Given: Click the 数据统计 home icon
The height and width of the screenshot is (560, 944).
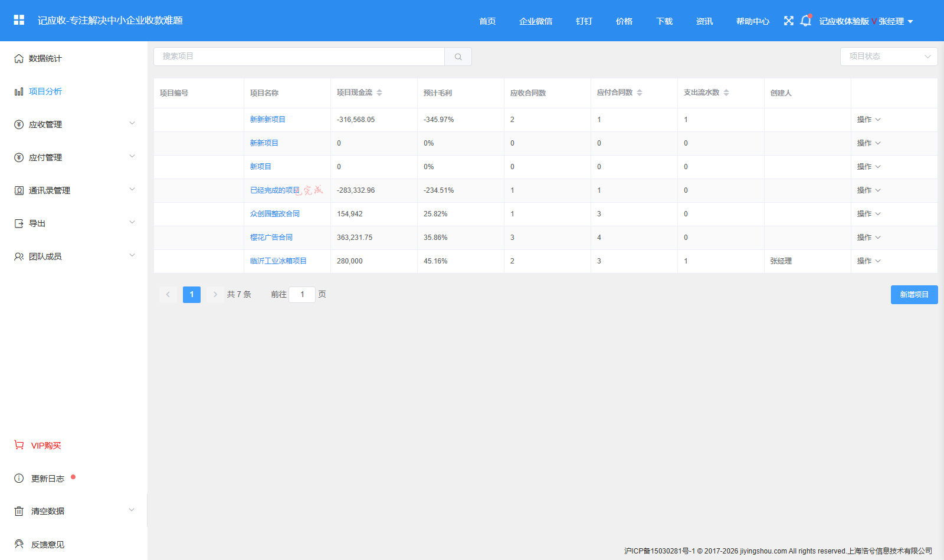Looking at the screenshot, I should [x=19, y=58].
